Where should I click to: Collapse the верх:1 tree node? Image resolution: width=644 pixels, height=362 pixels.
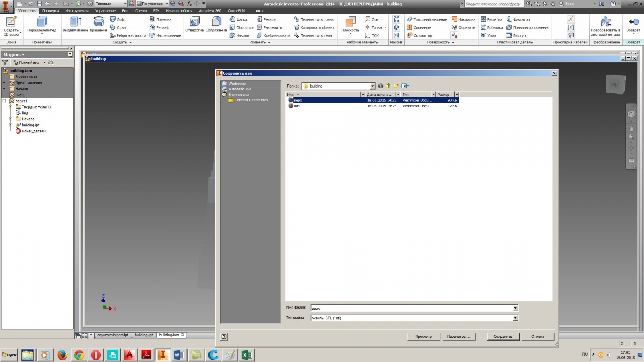4,101
